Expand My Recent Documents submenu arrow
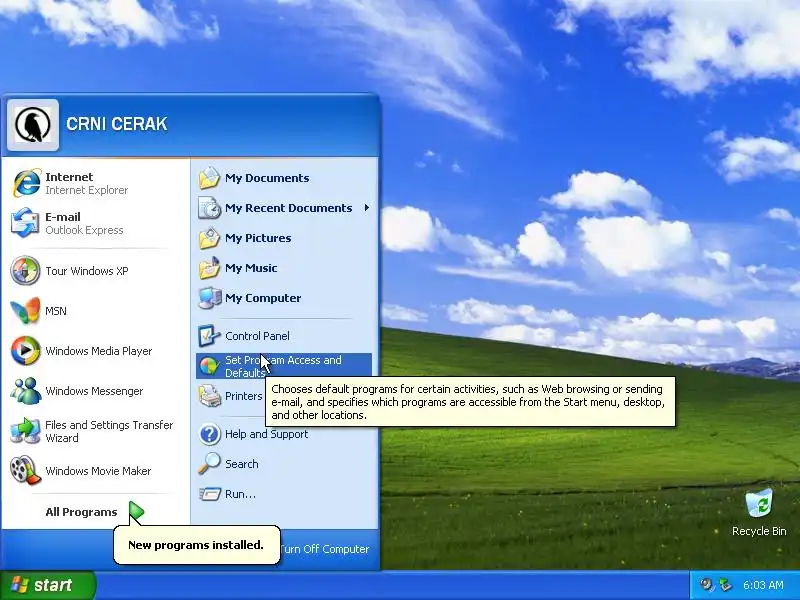 pos(367,208)
